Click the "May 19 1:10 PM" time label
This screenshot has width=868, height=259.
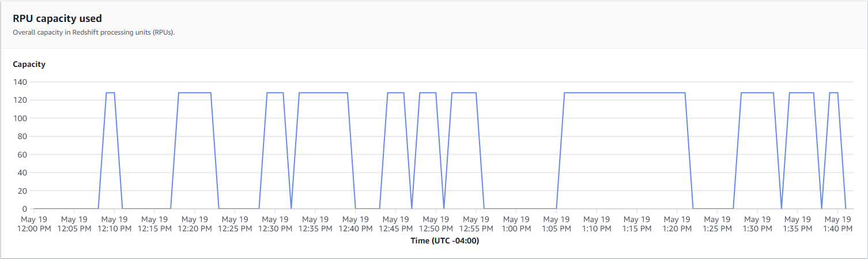(597, 224)
